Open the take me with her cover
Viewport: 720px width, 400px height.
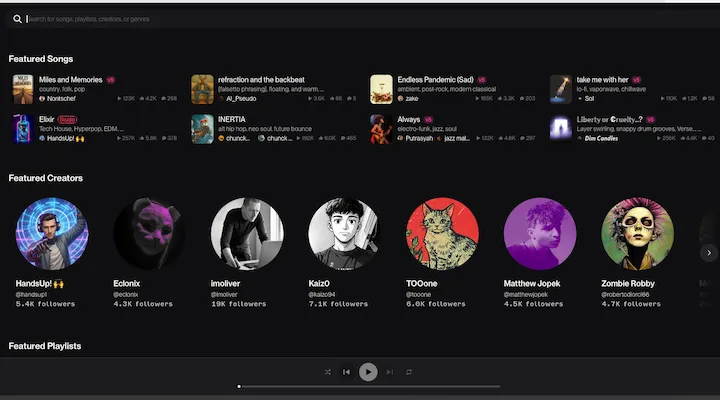[561, 89]
